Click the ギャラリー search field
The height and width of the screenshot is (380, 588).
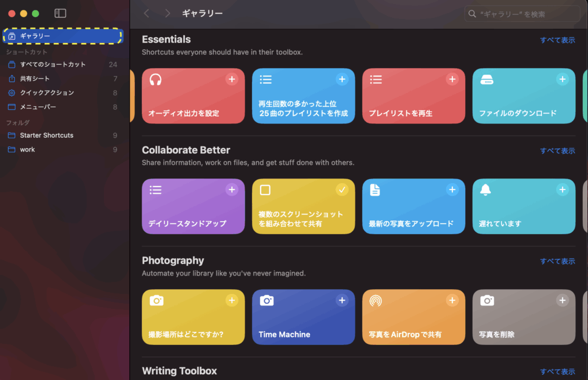[x=523, y=13]
